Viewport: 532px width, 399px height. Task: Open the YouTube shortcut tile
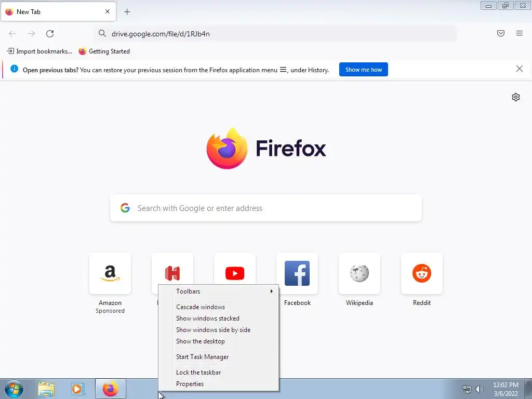235,269
